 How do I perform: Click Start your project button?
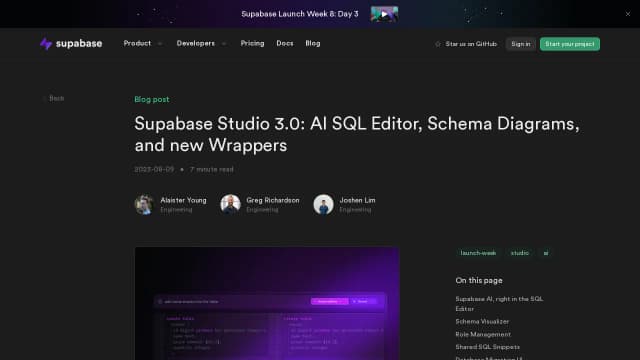[570, 44]
